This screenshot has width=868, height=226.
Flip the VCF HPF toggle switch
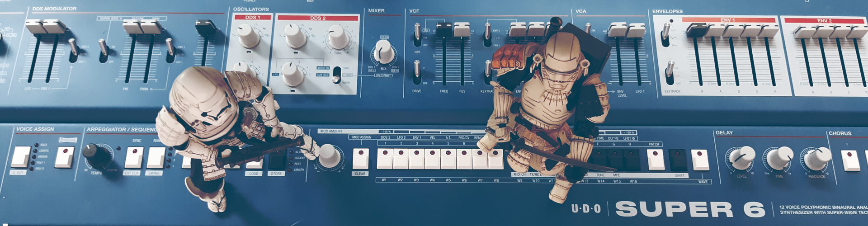(417, 34)
